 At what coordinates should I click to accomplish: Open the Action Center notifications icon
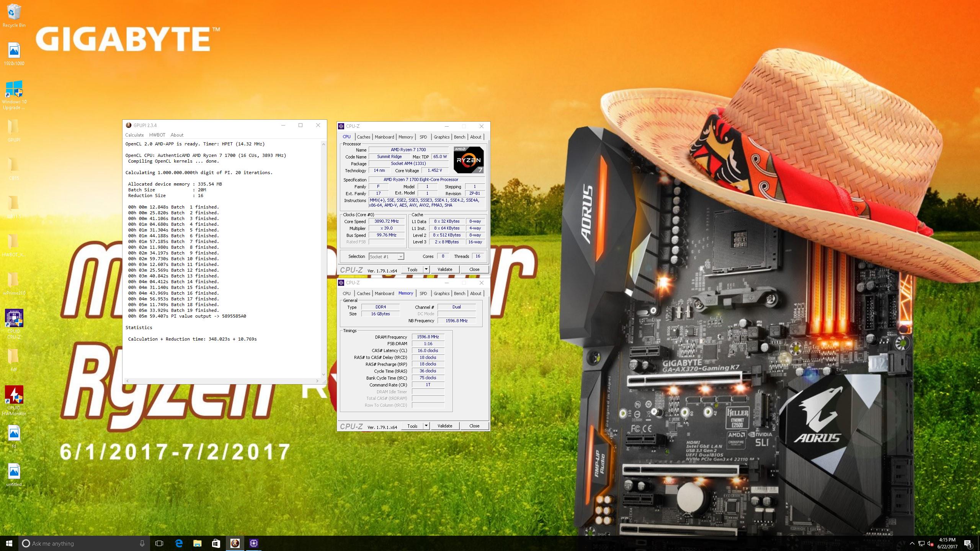point(968,543)
